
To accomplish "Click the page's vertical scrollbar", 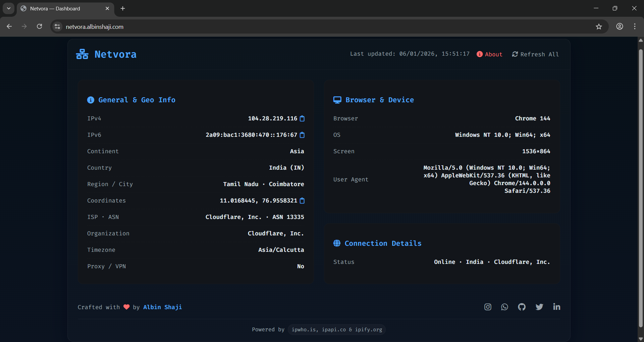I will [641, 188].
